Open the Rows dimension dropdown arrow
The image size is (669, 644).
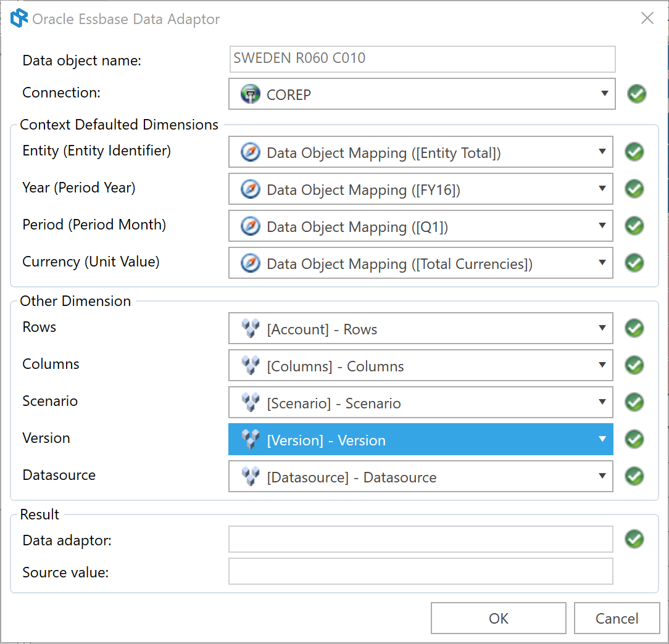pyautogui.click(x=602, y=328)
